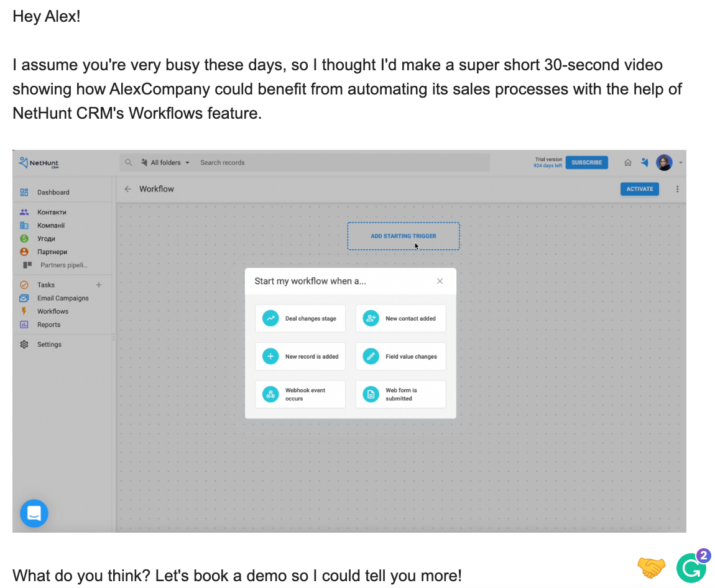The width and height of the screenshot is (715, 588).
Task: Click the Workflows lightning bolt icon
Action: [x=24, y=311]
